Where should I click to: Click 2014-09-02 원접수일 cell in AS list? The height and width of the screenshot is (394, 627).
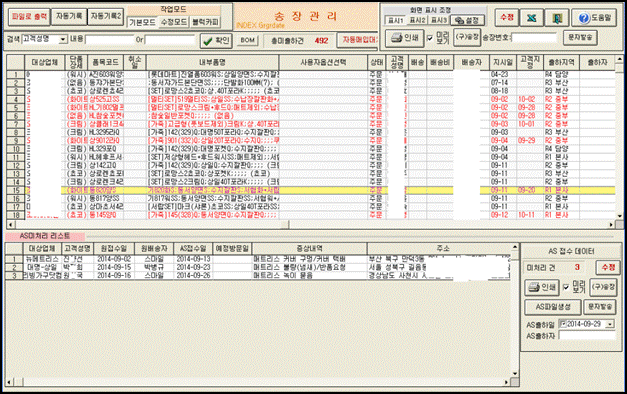coord(114,259)
